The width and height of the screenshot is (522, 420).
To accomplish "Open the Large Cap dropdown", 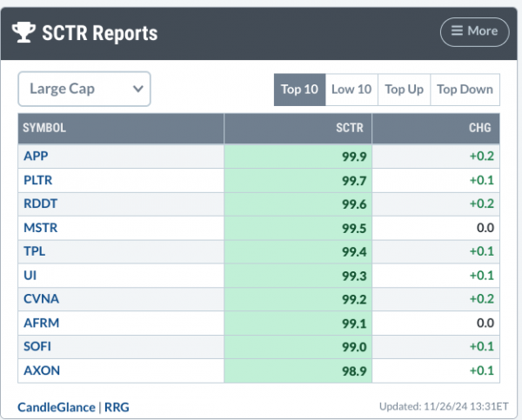I will coord(84,89).
